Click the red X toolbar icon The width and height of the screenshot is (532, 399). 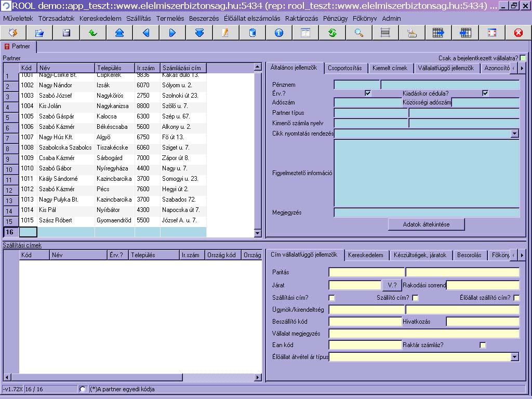518,33
